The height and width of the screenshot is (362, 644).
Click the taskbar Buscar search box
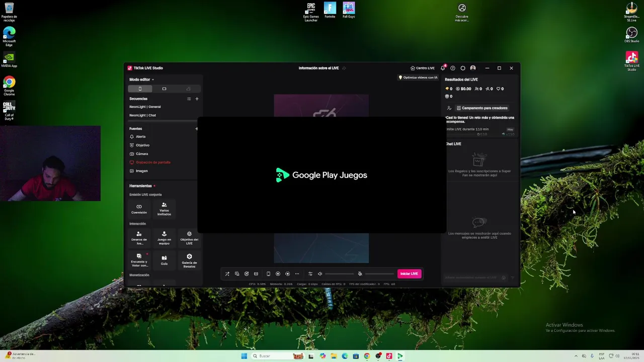click(278, 356)
